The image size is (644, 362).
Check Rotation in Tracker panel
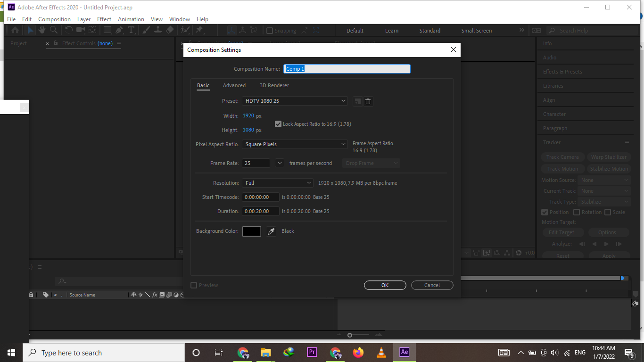tap(577, 212)
